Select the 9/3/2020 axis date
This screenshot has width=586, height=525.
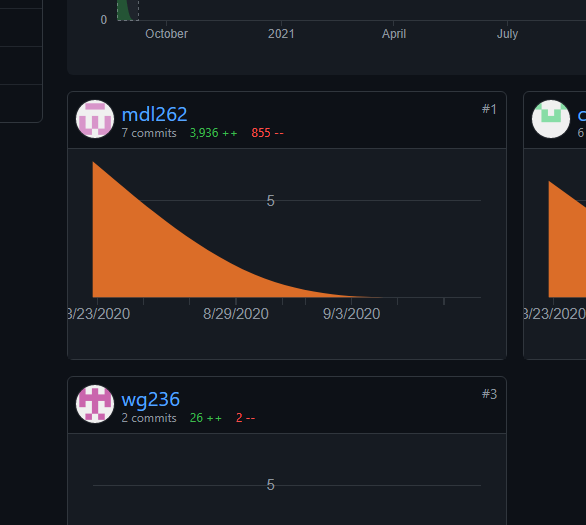coord(351,314)
